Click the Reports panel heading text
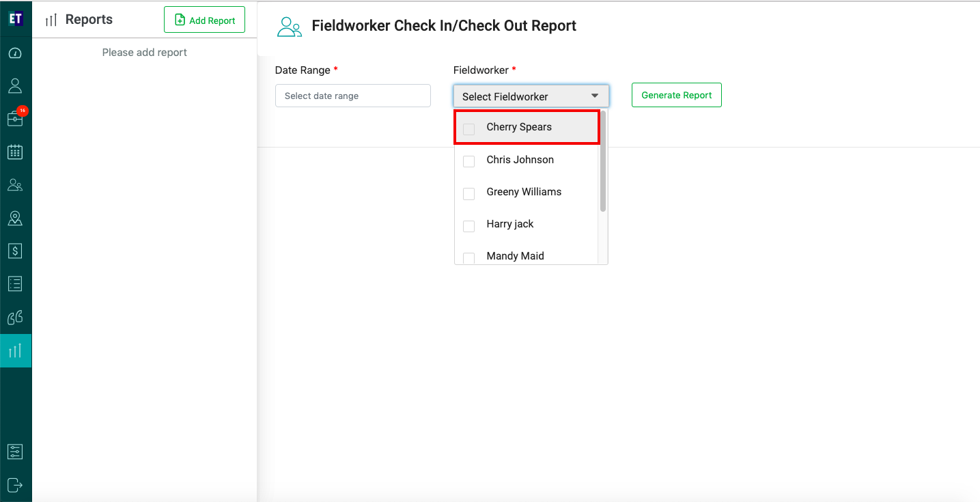This screenshot has width=980, height=502. pyautogui.click(x=89, y=20)
